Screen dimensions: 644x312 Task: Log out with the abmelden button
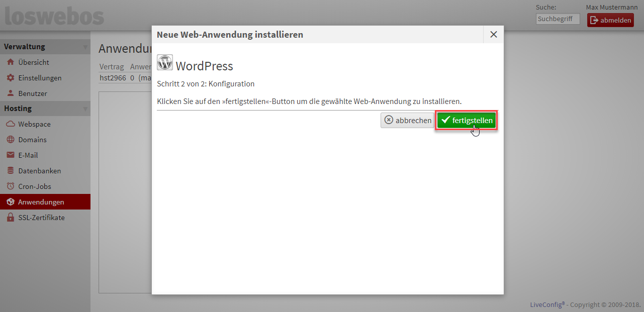coord(610,20)
